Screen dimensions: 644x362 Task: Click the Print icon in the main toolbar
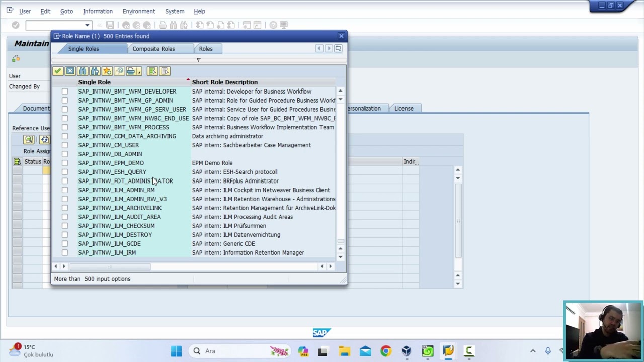pyautogui.click(x=163, y=25)
